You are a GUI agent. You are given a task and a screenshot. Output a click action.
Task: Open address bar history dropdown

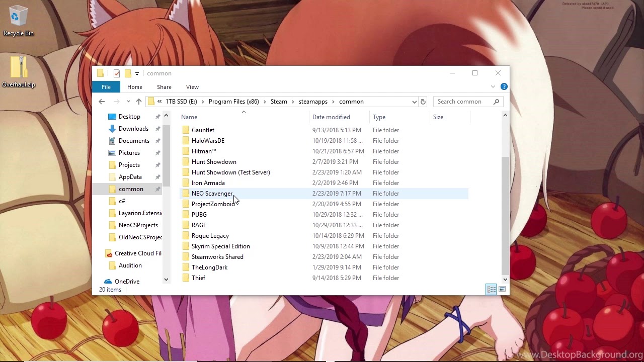point(414,102)
